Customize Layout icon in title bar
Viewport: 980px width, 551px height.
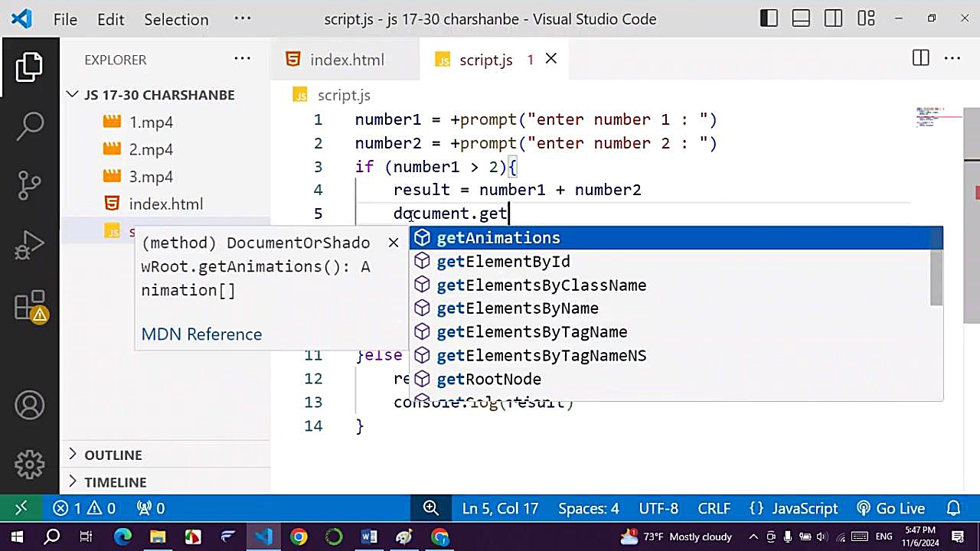tap(866, 19)
